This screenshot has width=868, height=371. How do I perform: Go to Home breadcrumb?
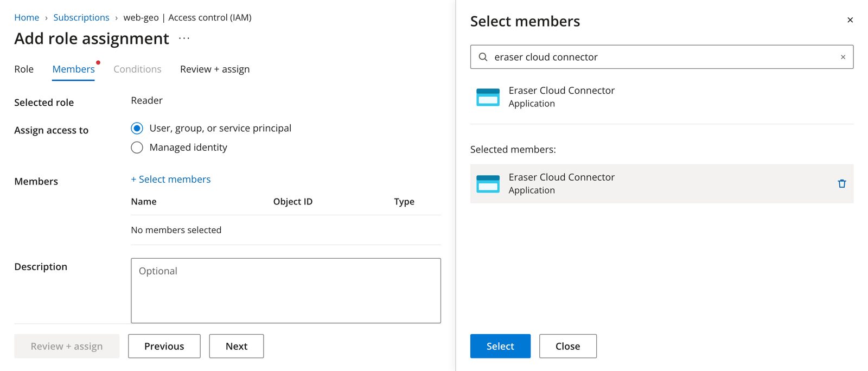(27, 17)
